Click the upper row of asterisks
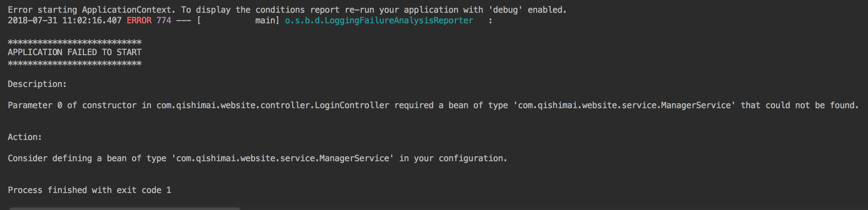Screen dimensions: 868x210 click(75, 42)
